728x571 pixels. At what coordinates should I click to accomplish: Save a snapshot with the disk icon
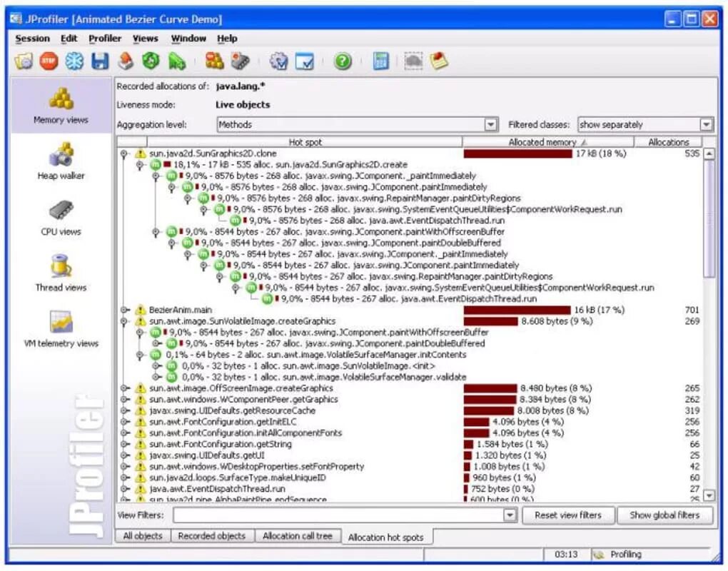(99, 61)
